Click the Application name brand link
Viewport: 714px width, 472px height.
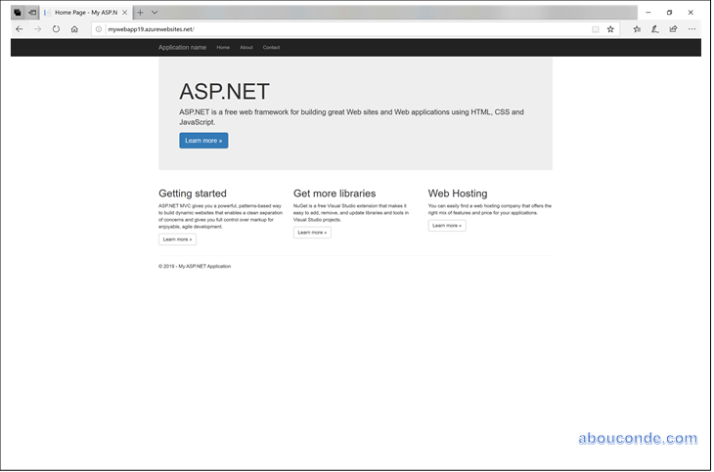point(182,47)
